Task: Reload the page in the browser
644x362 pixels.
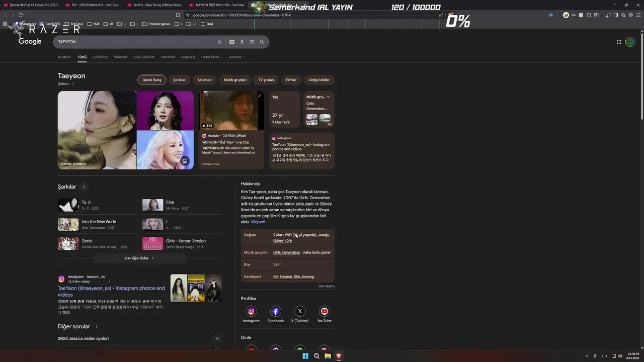Action: point(21,15)
